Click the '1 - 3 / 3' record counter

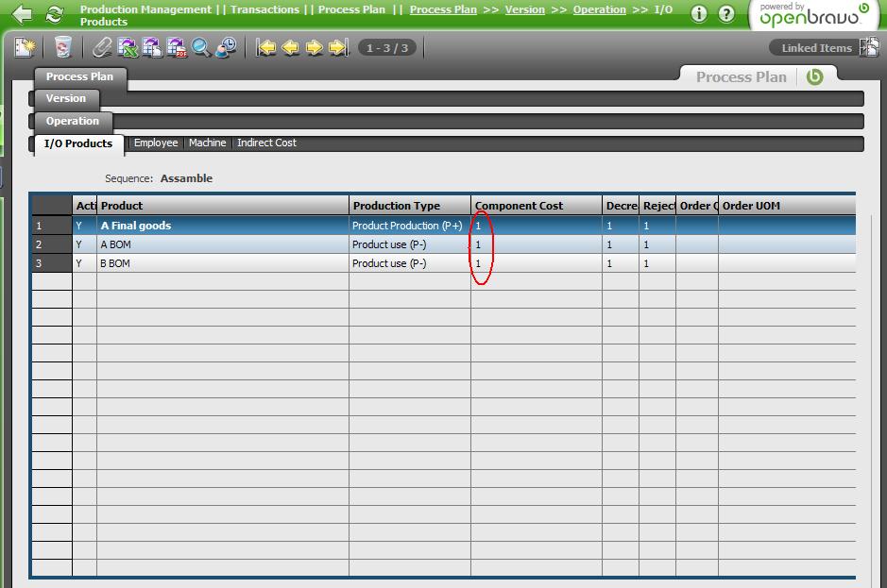point(387,48)
